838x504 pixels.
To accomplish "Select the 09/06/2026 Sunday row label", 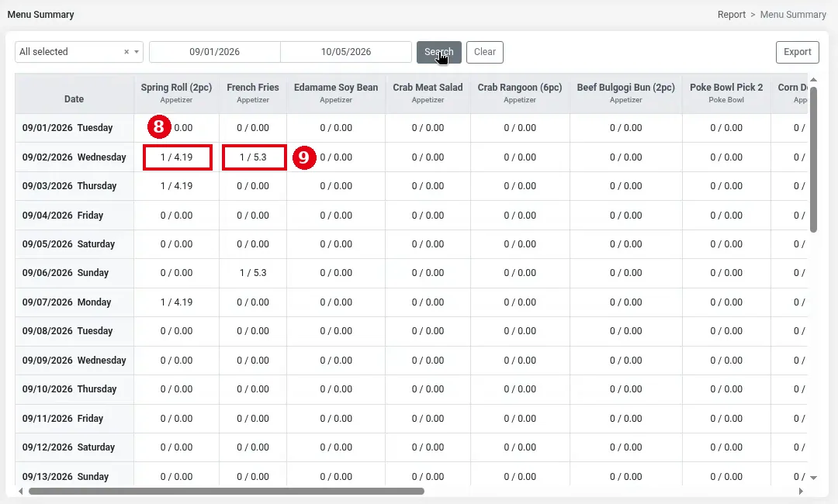I will (x=65, y=273).
